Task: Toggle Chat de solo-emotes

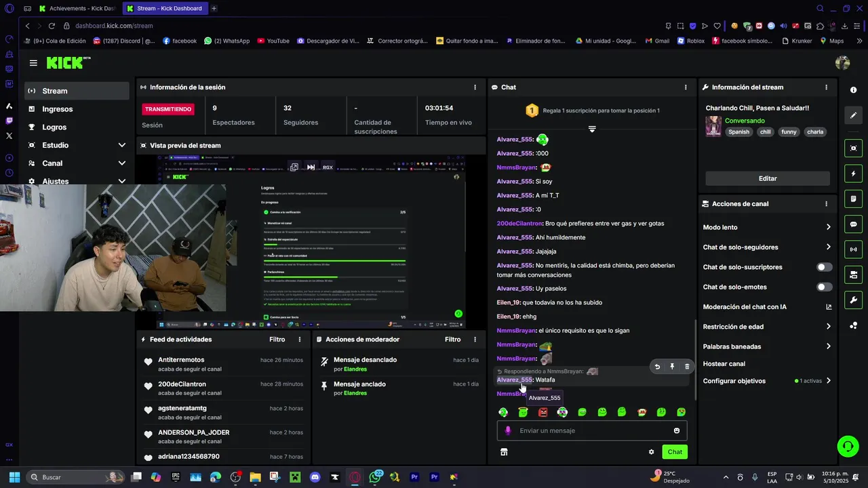Action: pyautogui.click(x=824, y=287)
